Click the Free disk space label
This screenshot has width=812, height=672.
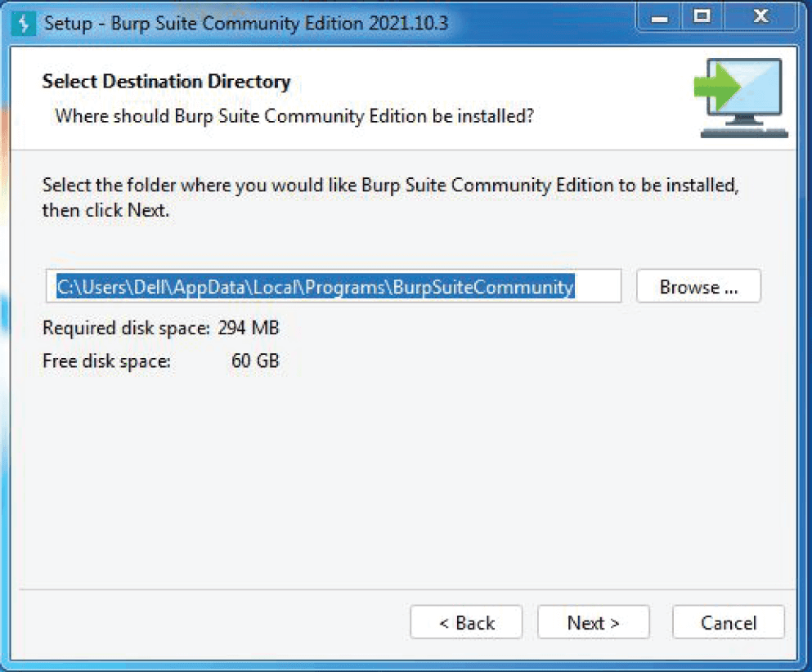tap(106, 361)
